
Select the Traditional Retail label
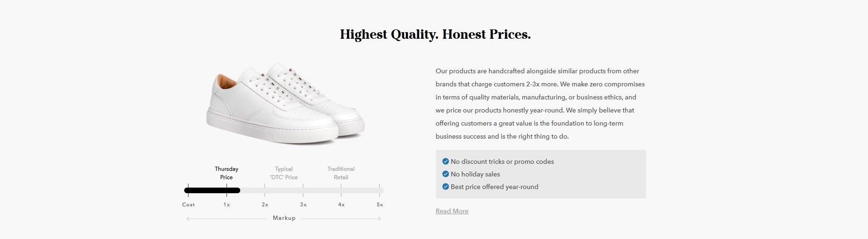pos(341,173)
